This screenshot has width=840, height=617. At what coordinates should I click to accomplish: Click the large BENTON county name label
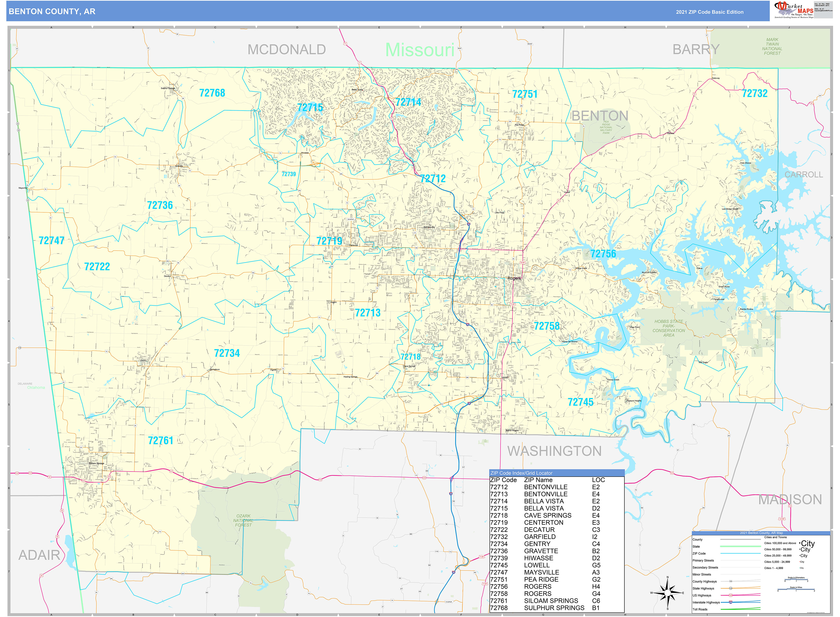click(x=599, y=116)
